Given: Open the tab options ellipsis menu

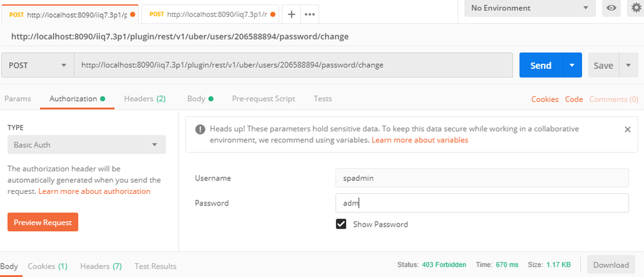Looking at the screenshot, I should (309, 14).
